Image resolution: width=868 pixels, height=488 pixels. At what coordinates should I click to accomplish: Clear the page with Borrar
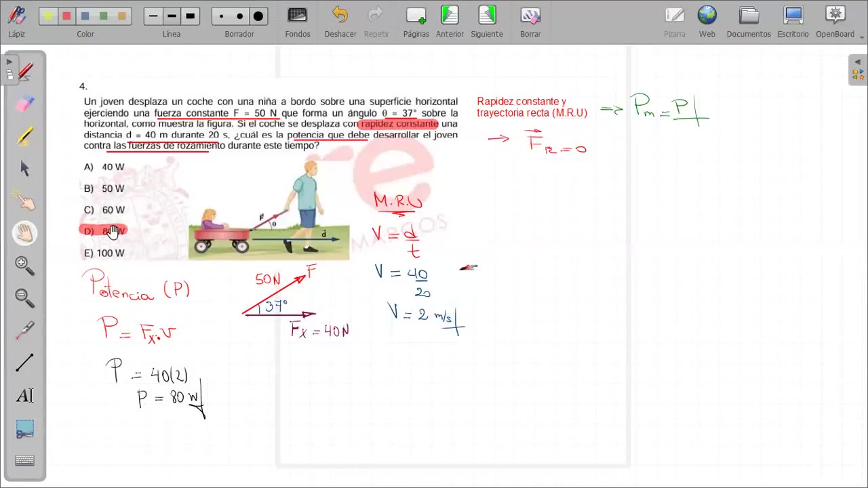click(x=530, y=21)
